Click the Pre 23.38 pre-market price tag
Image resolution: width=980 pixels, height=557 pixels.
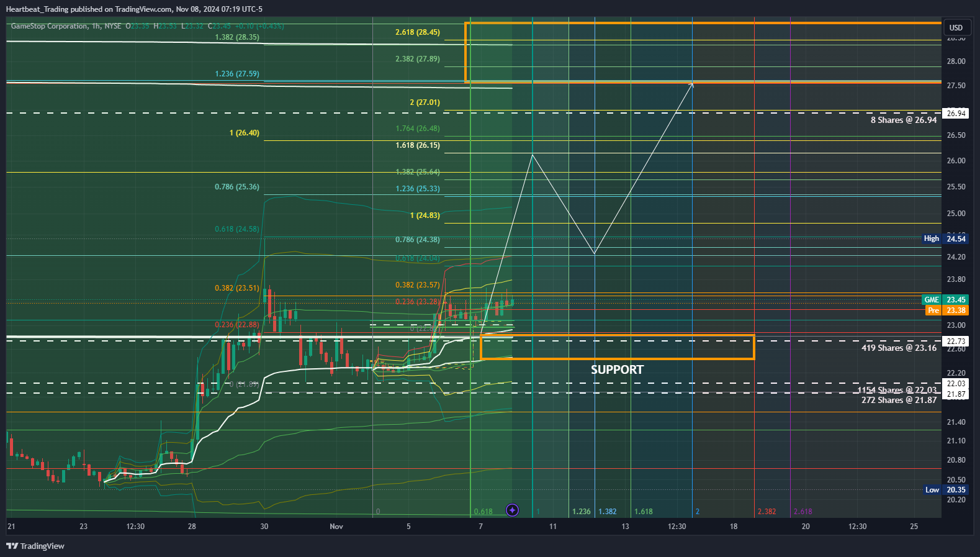[x=947, y=310]
